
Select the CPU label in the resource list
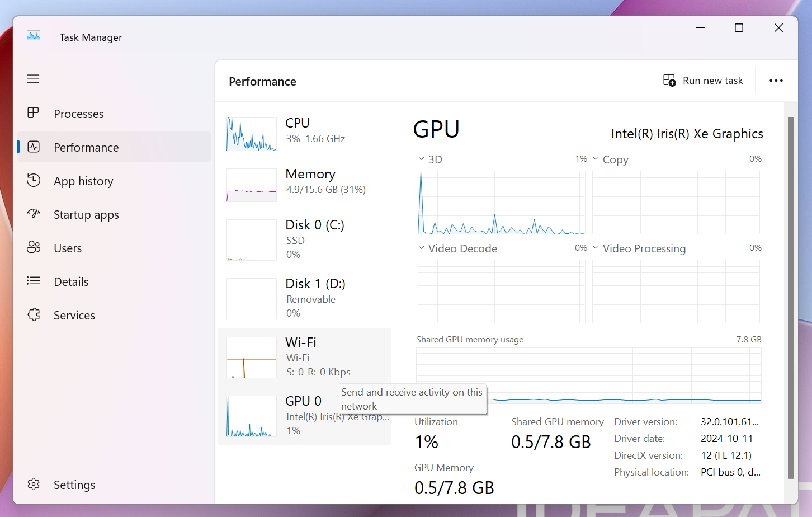[298, 123]
